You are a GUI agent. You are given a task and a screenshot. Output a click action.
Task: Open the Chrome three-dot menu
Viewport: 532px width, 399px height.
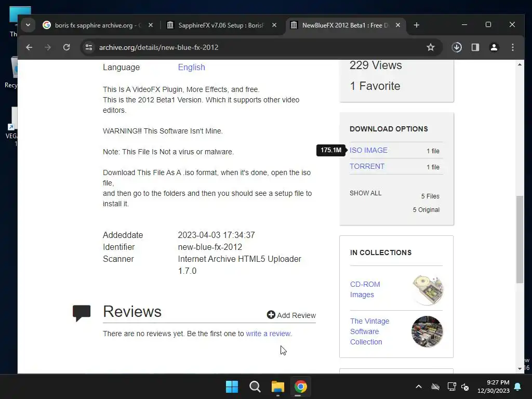(x=513, y=47)
